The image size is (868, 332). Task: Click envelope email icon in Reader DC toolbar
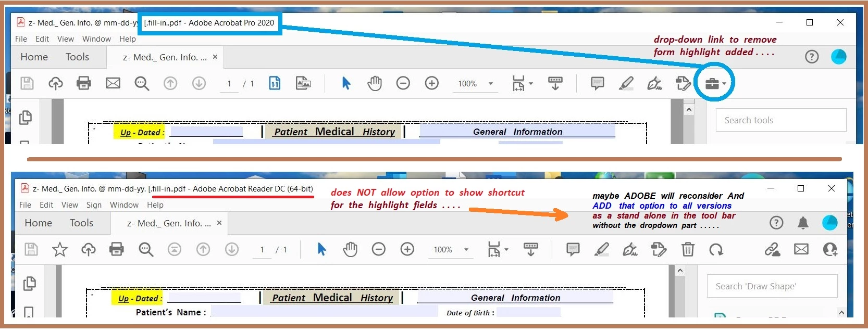(801, 250)
